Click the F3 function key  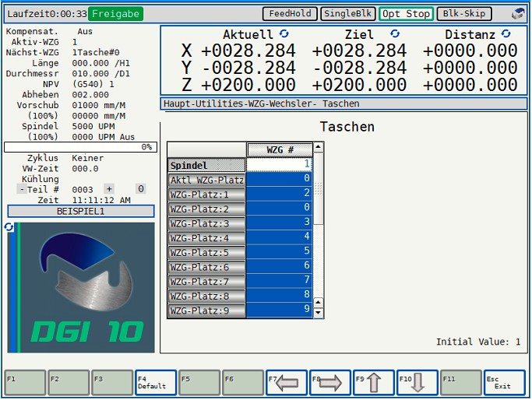coord(112,383)
